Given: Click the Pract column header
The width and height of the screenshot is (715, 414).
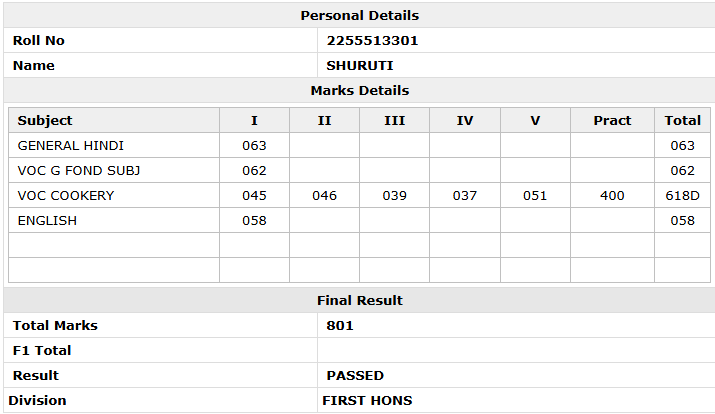Looking at the screenshot, I should [x=612, y=120].
